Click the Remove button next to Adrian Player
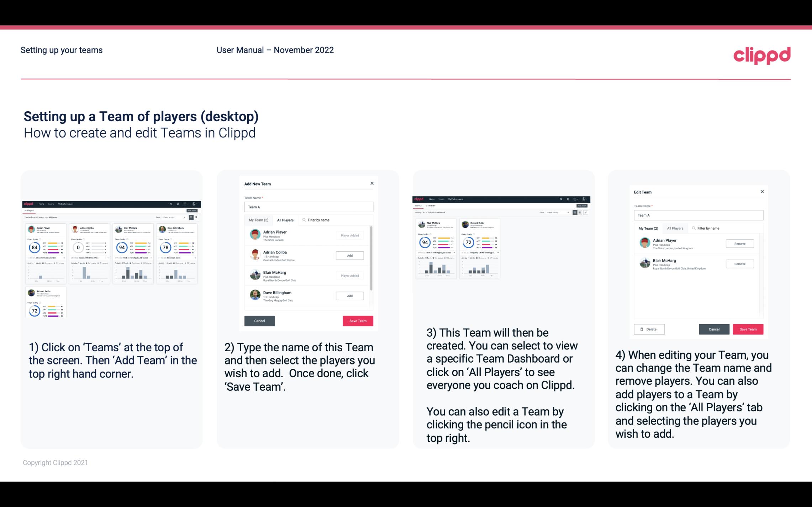 740,244
